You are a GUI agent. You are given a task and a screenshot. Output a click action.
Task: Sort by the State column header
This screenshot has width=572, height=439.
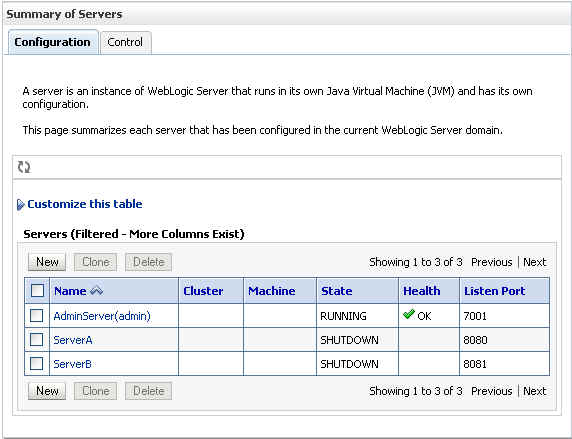pos(336,291)
